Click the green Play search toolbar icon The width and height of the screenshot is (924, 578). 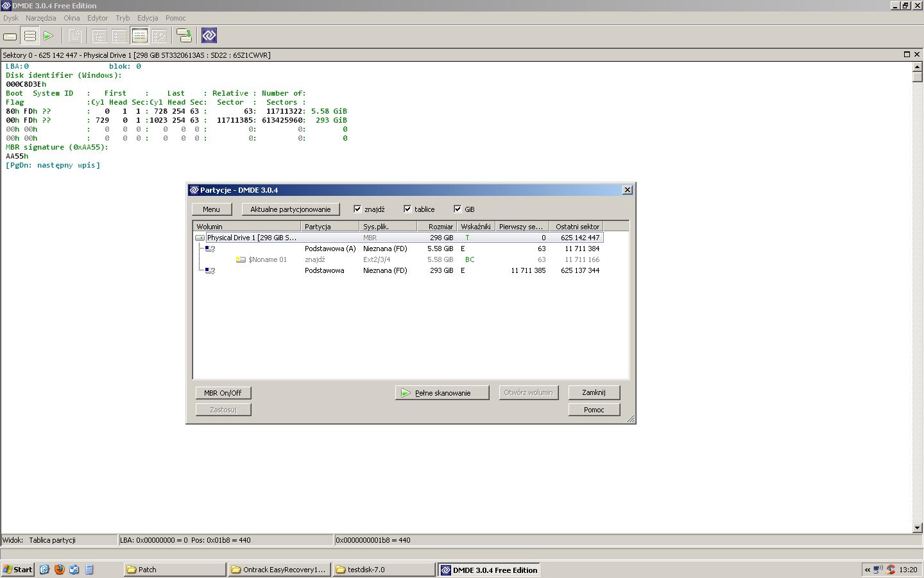[x=48, y=36]
